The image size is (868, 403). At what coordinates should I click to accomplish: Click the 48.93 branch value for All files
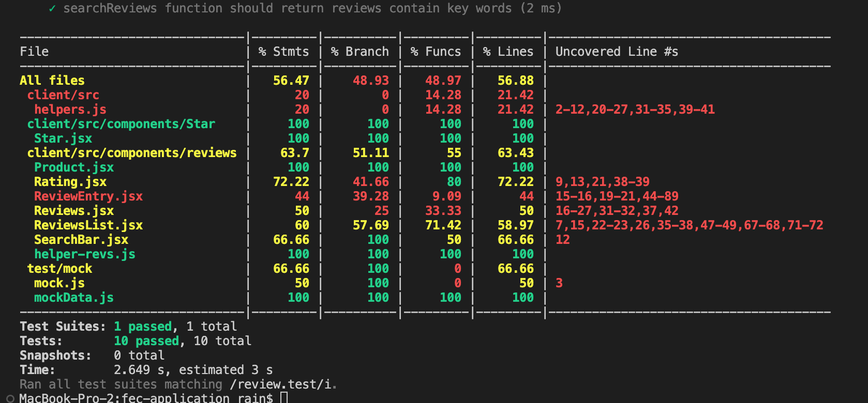click(x=370, y=81)
